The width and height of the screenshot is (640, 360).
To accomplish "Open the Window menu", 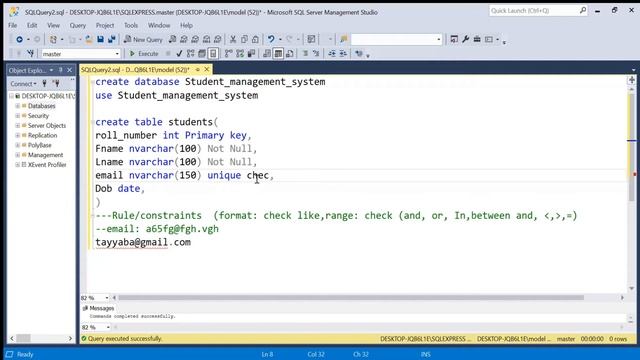I will click(159, 25).
